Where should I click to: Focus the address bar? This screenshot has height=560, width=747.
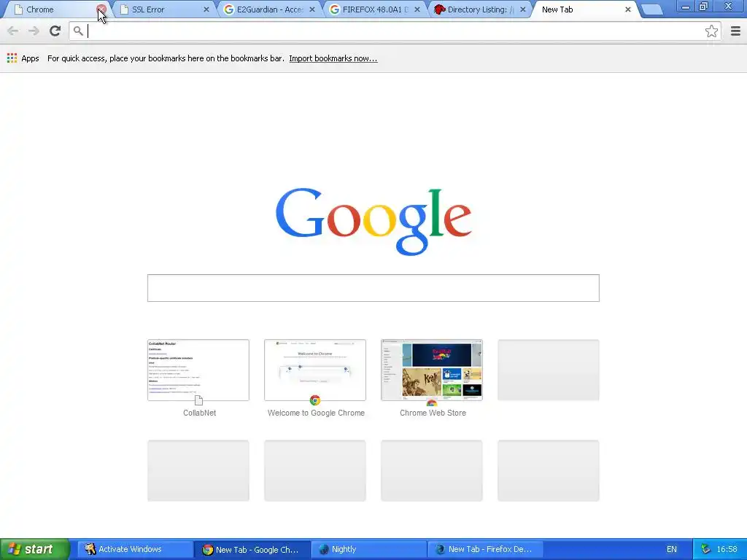tap(395, 31)
